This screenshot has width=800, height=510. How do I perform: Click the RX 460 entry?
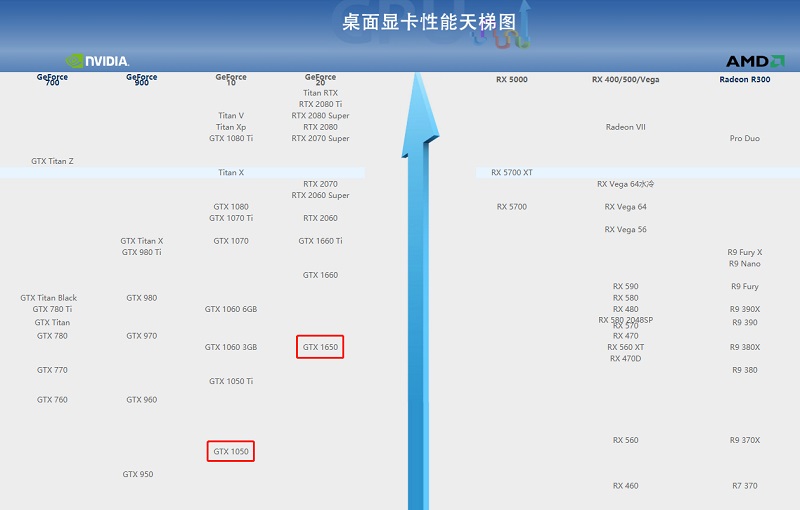pyautogui.click(x=626, y=486)
